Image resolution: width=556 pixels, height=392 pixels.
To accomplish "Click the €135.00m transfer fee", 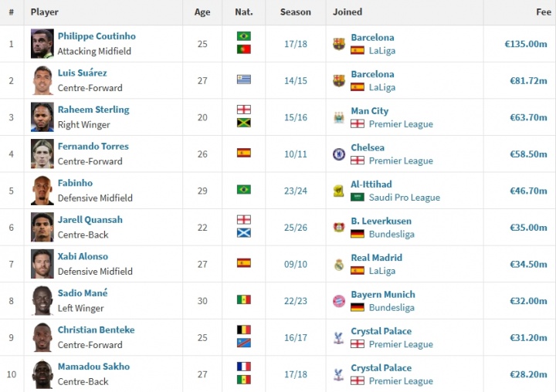I will pos(526,44).
